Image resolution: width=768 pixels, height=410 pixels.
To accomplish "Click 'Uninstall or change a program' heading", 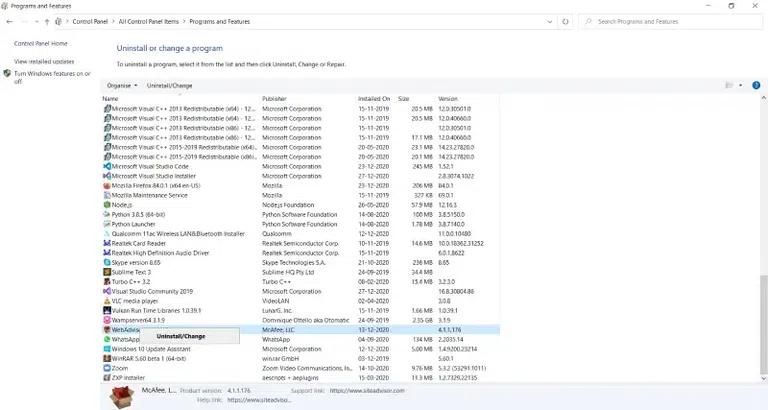I will (x=169, y=48).
